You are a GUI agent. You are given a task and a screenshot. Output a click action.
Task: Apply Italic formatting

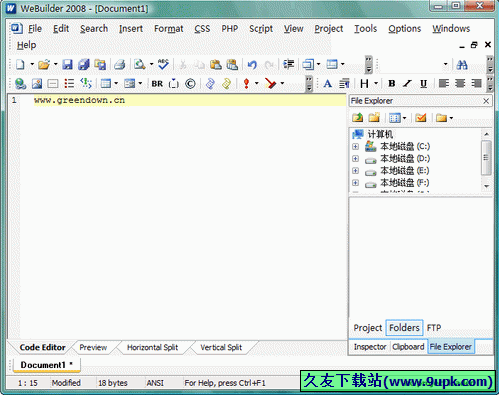(x=407, y=84)
